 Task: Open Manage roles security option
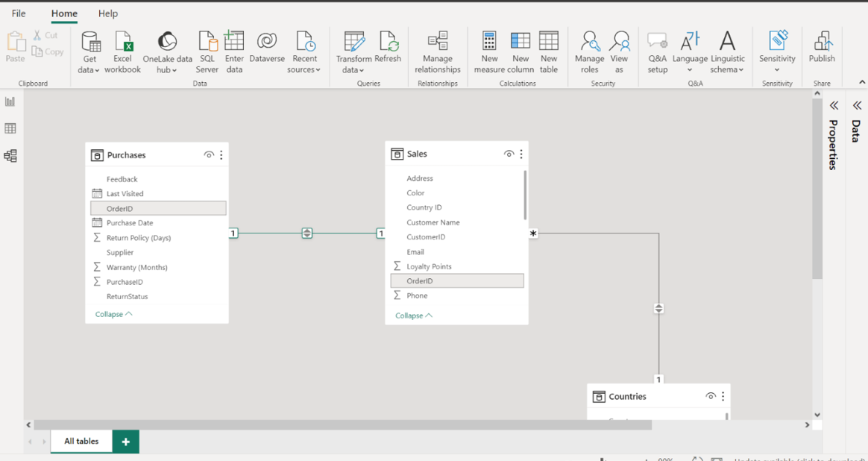(589, 52)
